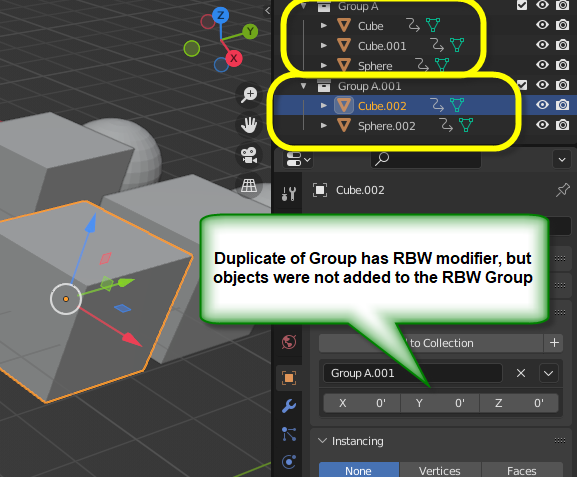
Task: Click object icon beside Cube.002 name
Action: [x=320, y=190]
